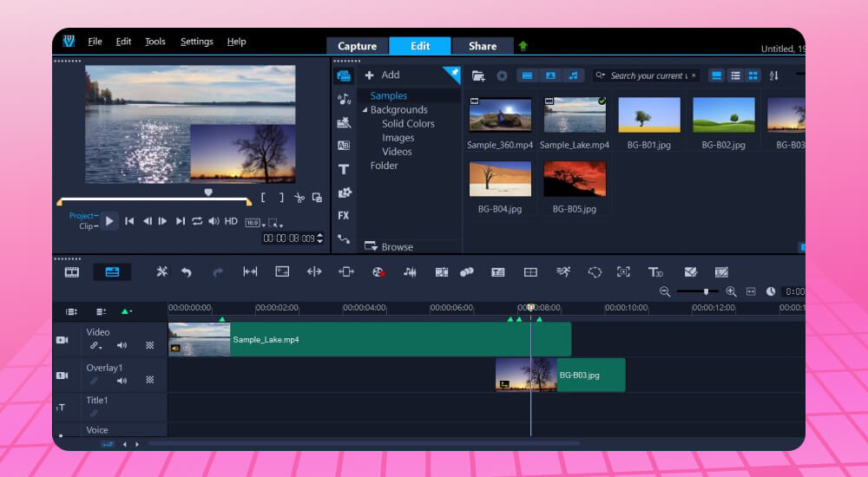Show or hide audio files in library
The width and height of the screenshot is (868, 477).
pyautogui.click(x=574, y=75)
